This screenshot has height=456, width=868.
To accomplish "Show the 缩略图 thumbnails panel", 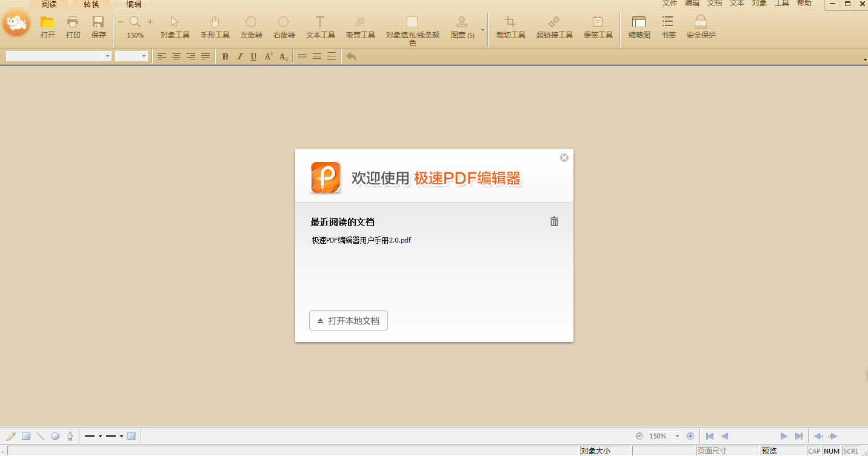I will click(639, 28).
